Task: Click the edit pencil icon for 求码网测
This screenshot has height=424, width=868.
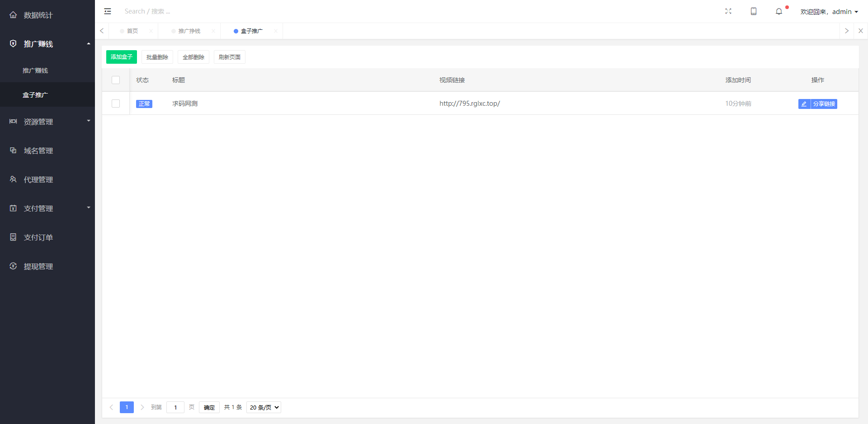Action: pos(804,104)
